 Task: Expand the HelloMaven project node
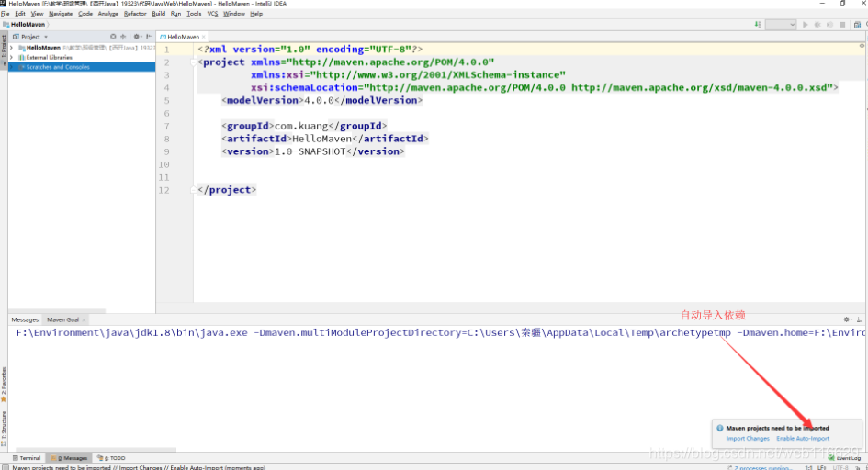pos(12,48)
